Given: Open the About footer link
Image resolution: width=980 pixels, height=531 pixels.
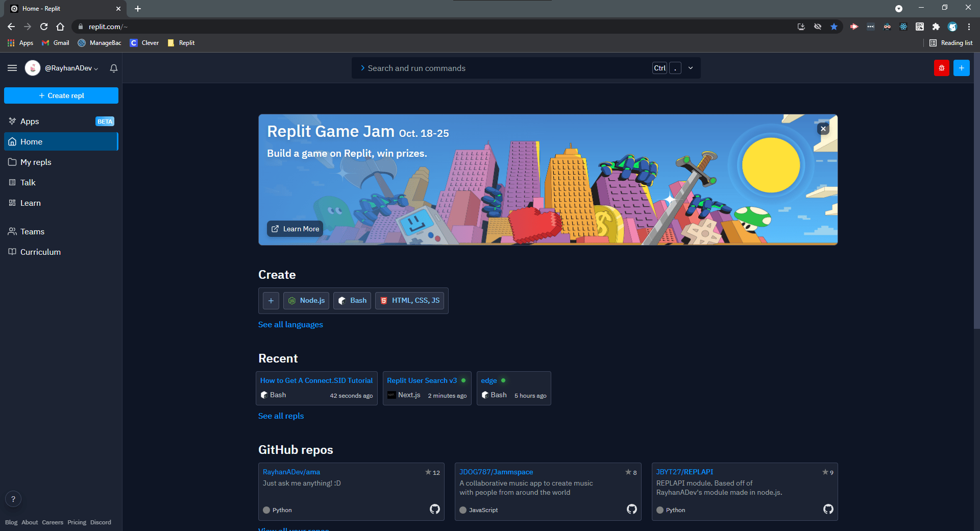Looking at the screenshot, I should [30, 522].
